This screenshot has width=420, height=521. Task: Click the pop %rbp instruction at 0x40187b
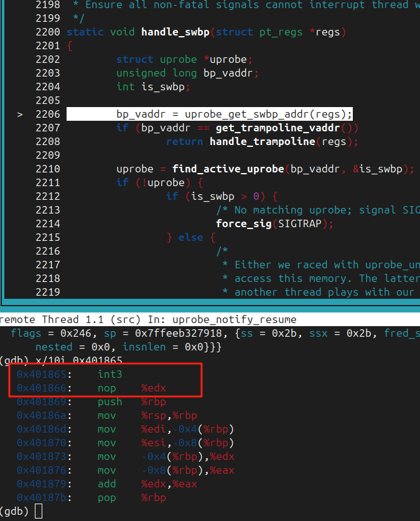coord(124,497)
